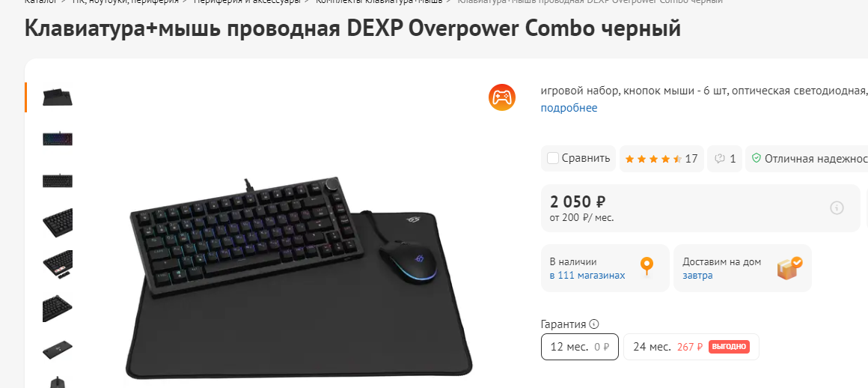Click the orange gamepad gaming icon
The height and width of the screenshot is (388, 868).
tap(501, 97)
